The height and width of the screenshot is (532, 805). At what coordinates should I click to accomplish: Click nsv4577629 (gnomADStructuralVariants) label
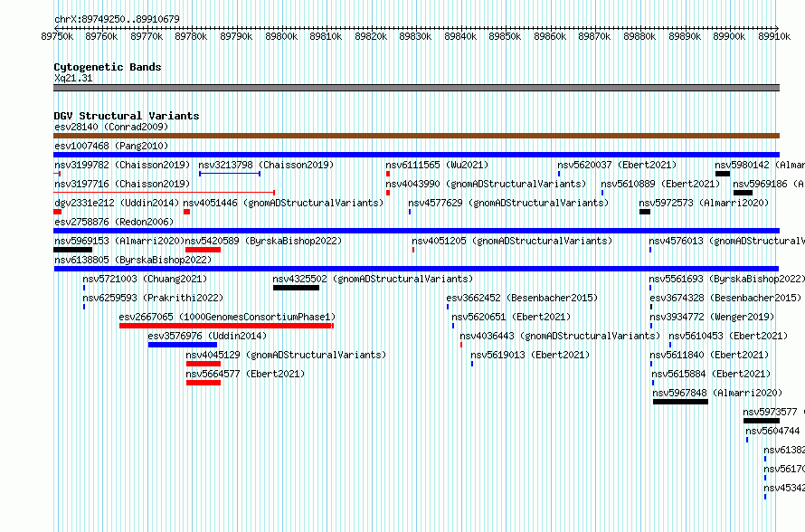pos(508,203)
